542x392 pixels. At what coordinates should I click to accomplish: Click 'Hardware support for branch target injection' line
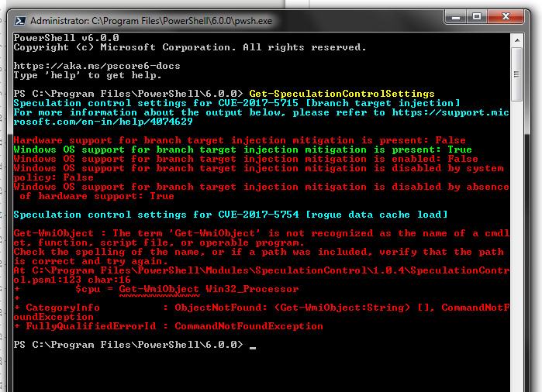[x=240, y=140]
